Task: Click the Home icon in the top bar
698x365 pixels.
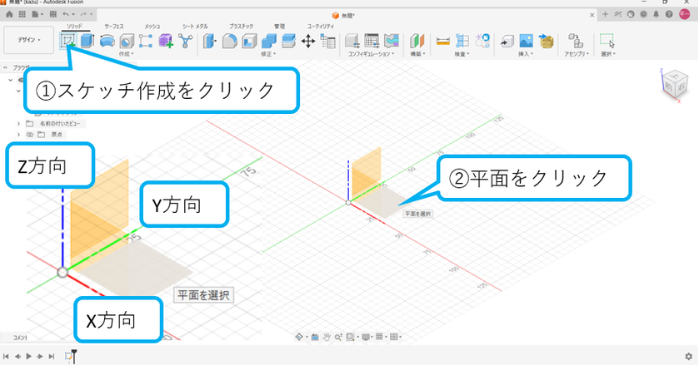Action: point(9,14)
